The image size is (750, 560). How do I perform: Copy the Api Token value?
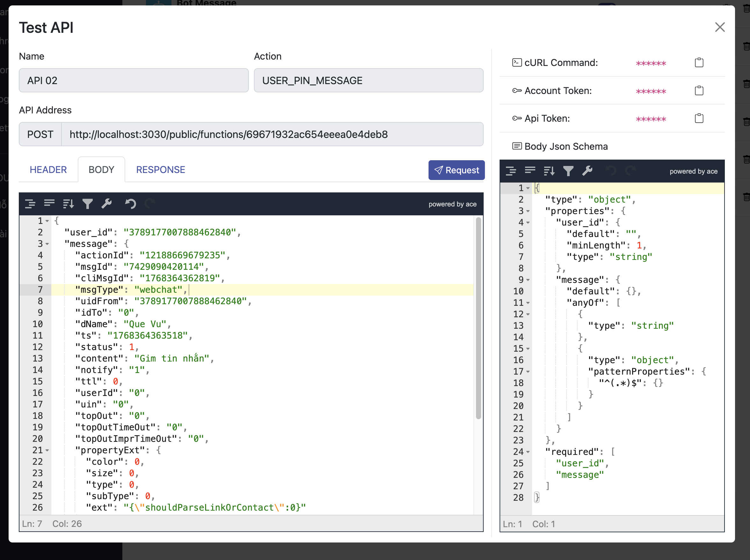pyautogui.click(x=699, y=118)
